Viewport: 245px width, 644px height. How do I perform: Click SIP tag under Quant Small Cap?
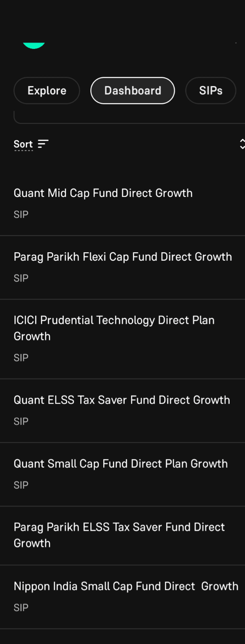(x=21, y=485)
